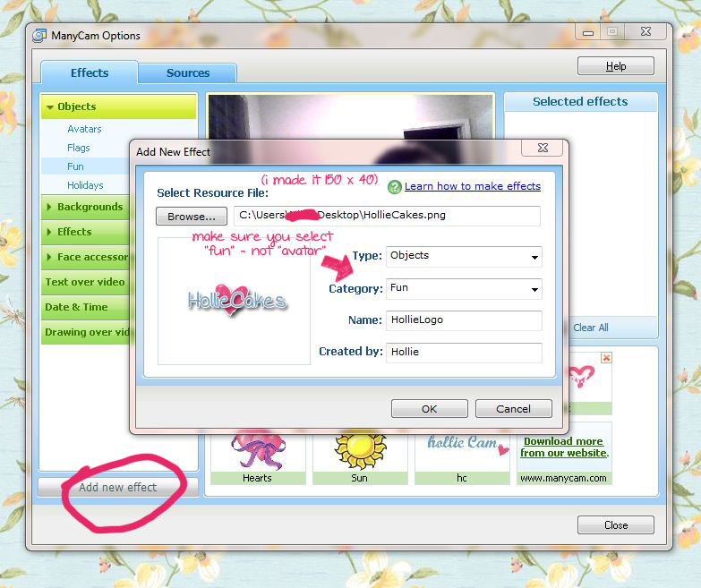Open the Category dropdown showing Fun
Image resolution: width=701 pixels, height=588 pixels.
click(x=464, y=289)
